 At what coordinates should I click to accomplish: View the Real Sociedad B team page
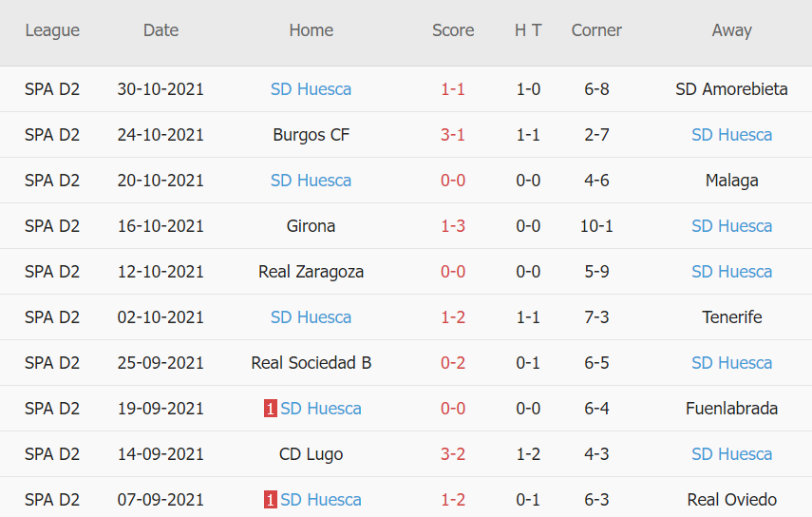[x=311, y=363]
